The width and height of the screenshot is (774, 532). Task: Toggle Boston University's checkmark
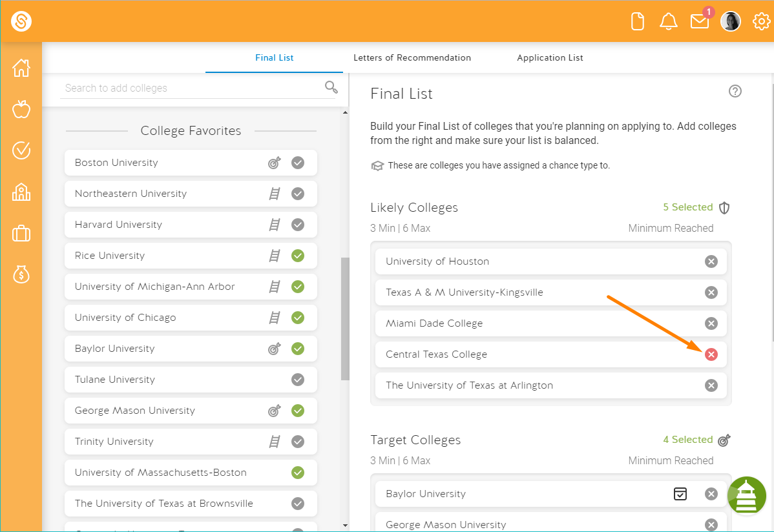[x=298, y=163]
